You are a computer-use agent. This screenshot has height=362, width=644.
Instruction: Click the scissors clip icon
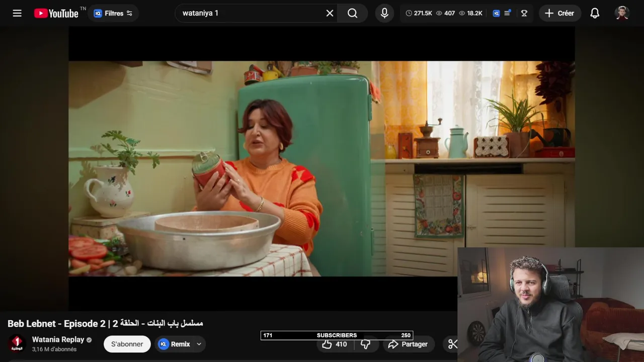(x=452, y=344)
